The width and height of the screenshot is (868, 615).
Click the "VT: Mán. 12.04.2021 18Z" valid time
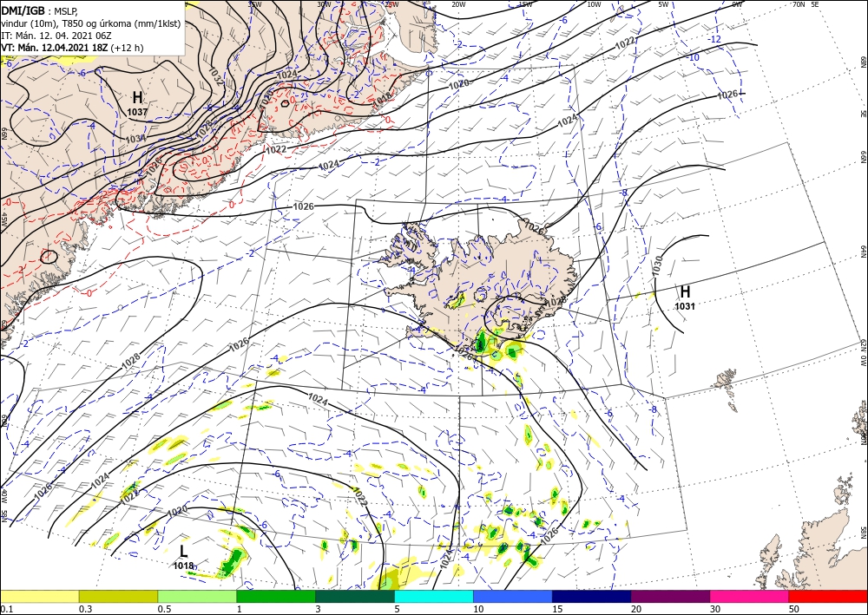tap(55, 48)
